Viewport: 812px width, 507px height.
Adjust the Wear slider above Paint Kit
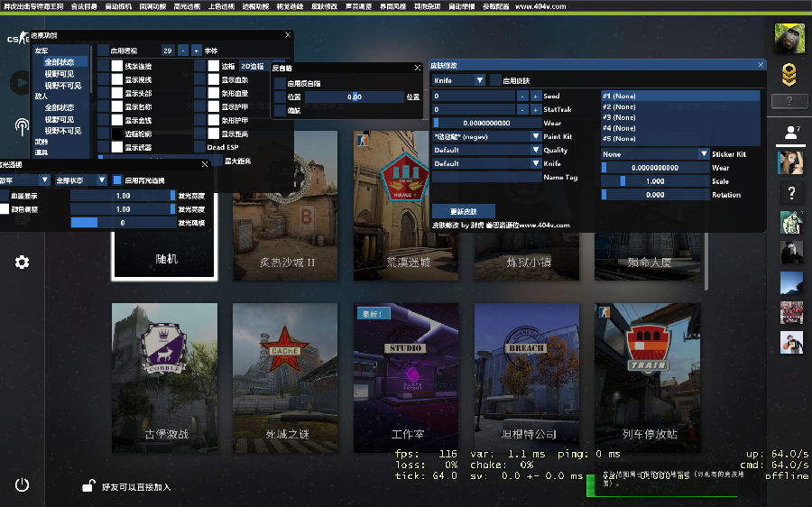click(487, 124)
